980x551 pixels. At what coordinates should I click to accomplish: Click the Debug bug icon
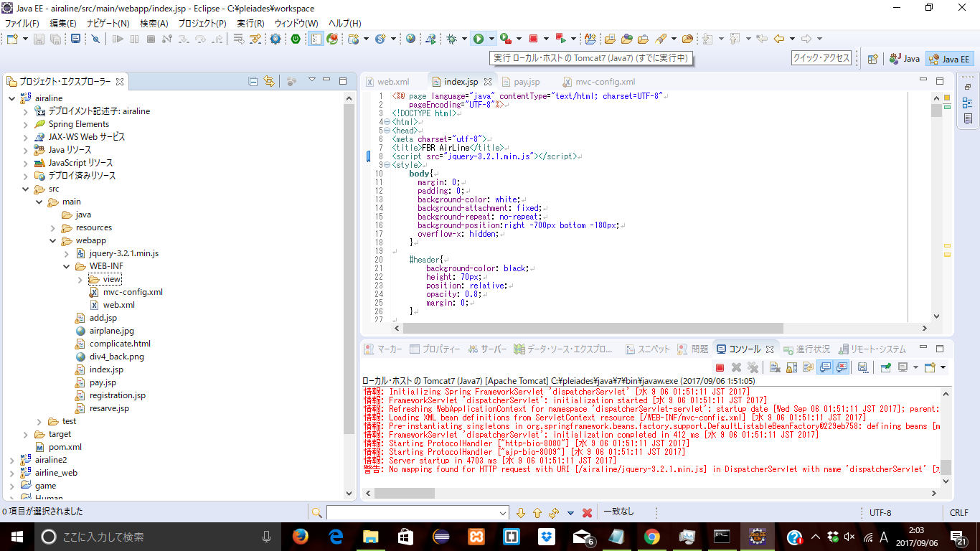click(x=452, y=39)
